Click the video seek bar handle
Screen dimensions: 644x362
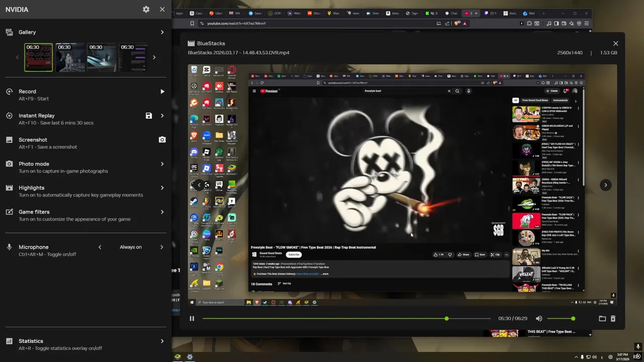click(x=446, y=318)
